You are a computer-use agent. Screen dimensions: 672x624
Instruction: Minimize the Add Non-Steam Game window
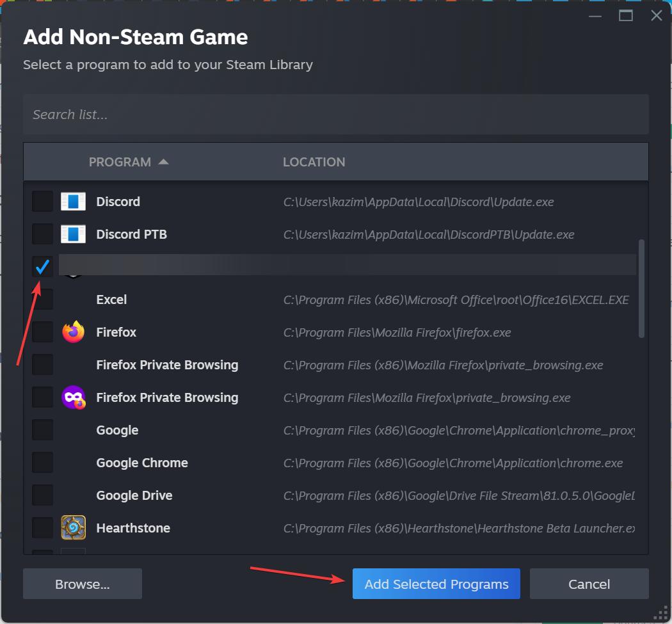[595, 16]
